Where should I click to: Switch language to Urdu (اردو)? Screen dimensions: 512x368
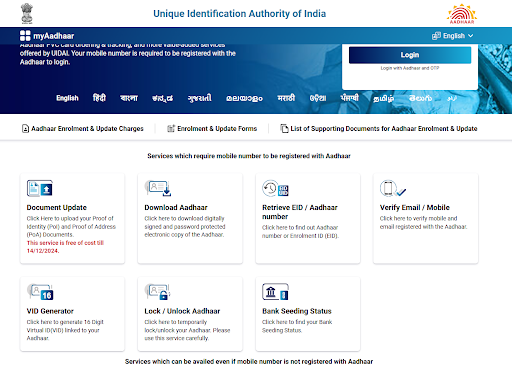coord(452,98)
